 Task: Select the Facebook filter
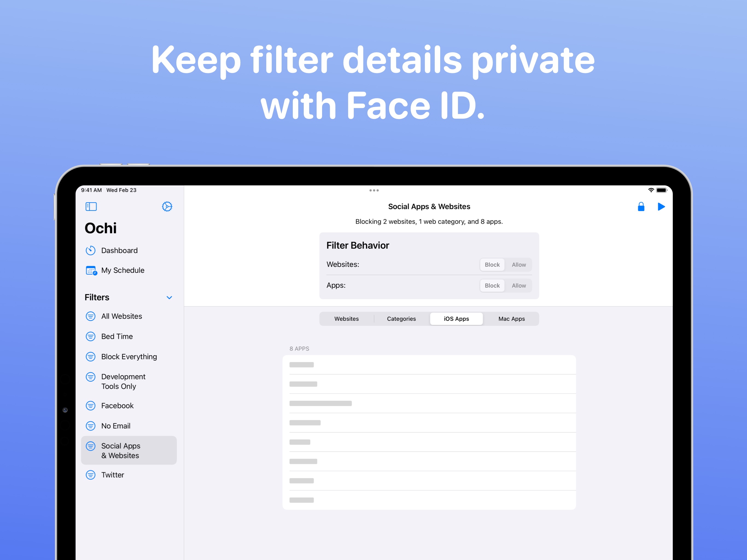pos(117,405)
